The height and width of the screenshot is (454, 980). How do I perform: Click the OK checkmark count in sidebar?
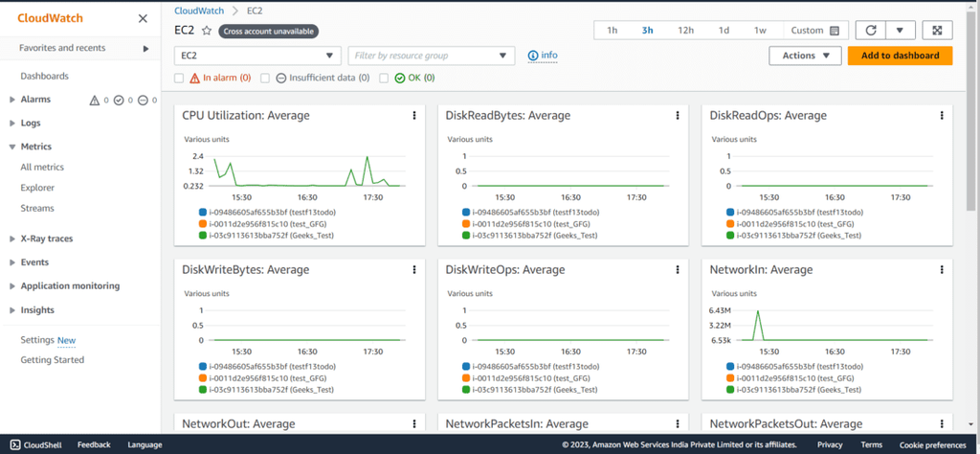pos(123,100)
